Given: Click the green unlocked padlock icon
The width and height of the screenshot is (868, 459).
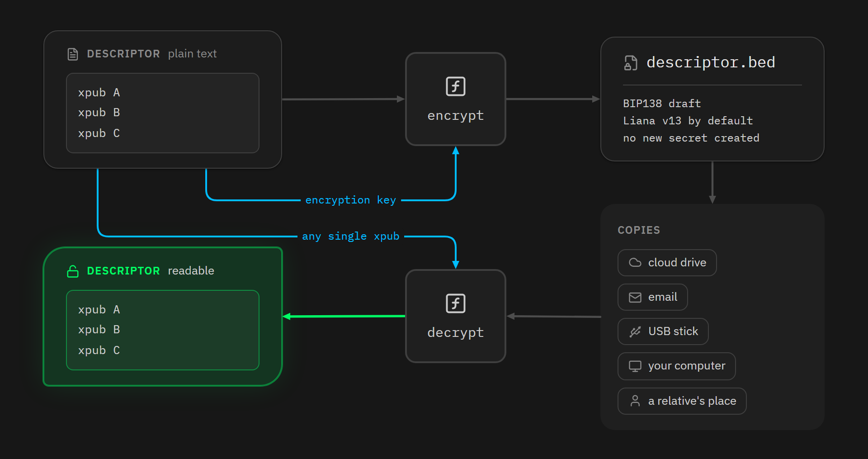Looking at the screenshot, I should click(x=73, y=271).
